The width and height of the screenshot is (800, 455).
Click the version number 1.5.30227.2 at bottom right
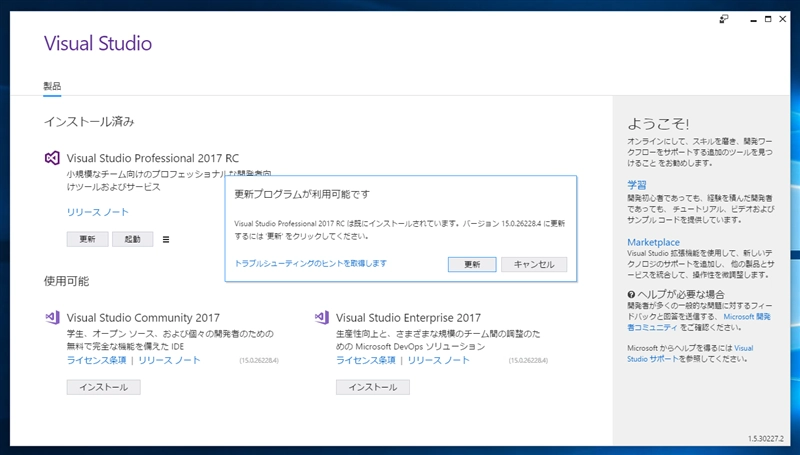coord(766,439)
